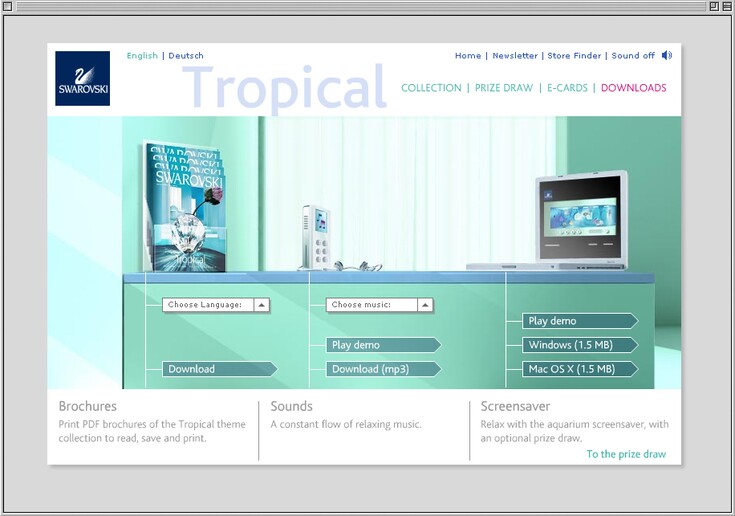Click the Sounds heading
This screenshot has width=735, height=516.
[x=291, y=406]
